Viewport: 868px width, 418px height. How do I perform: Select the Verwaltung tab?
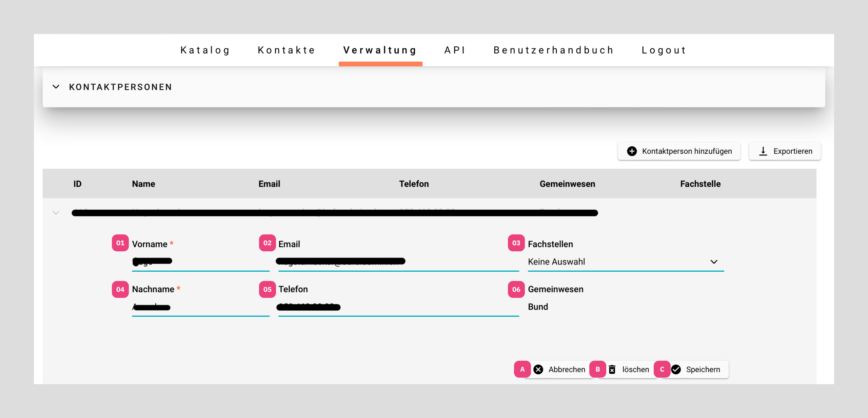(380, 50)
